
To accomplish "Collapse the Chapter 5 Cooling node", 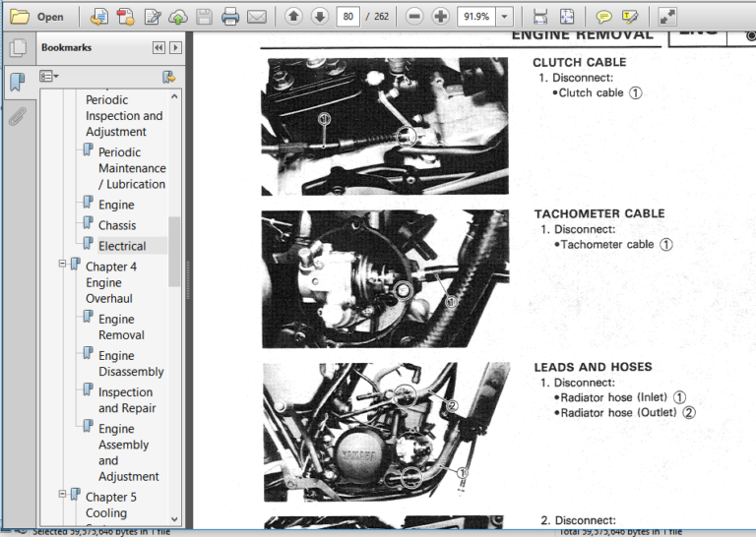I will [x=62, y=494].
